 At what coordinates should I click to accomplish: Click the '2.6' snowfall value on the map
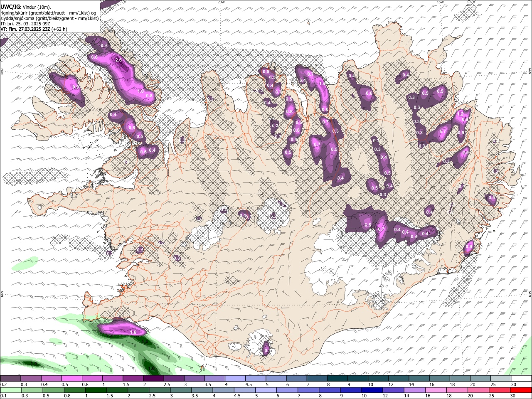pos(118,60)
